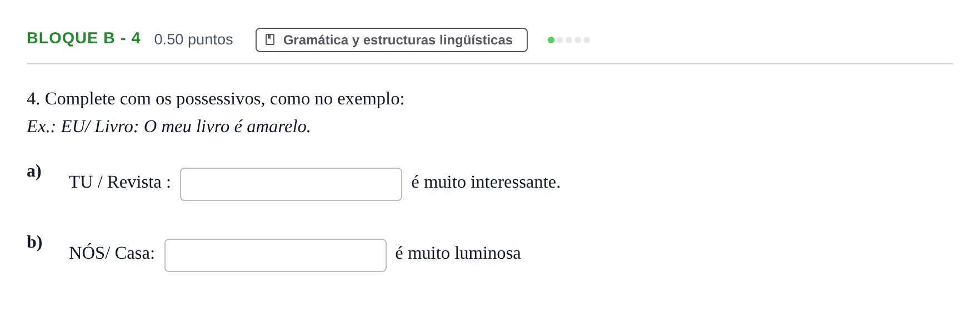Click the 'é muito interessante.' text
The width and height of the screenshot is (980, 312).
pos(486,182)
